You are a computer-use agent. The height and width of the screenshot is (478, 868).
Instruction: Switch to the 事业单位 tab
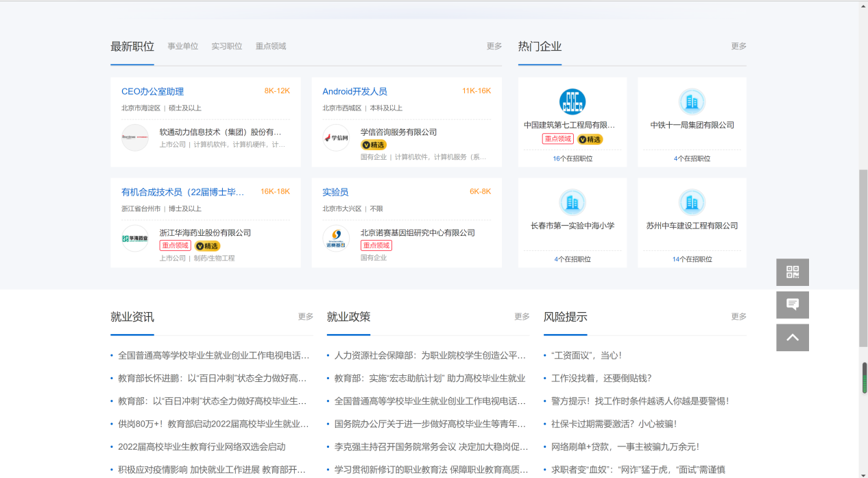(x=183, y=47)
